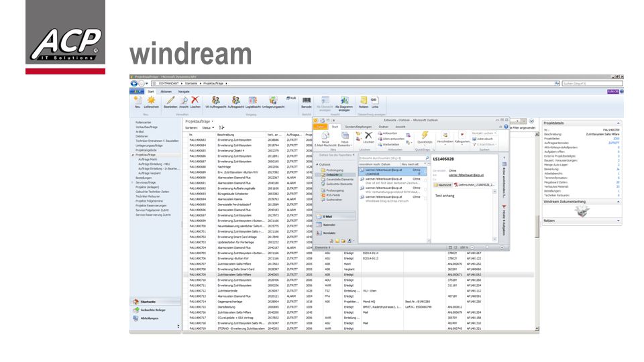Image resolution: width=644 pixels, height=362 pixels.
Task: Collapse the Projektaufträge tree node
Action: [x=133, y=155]
